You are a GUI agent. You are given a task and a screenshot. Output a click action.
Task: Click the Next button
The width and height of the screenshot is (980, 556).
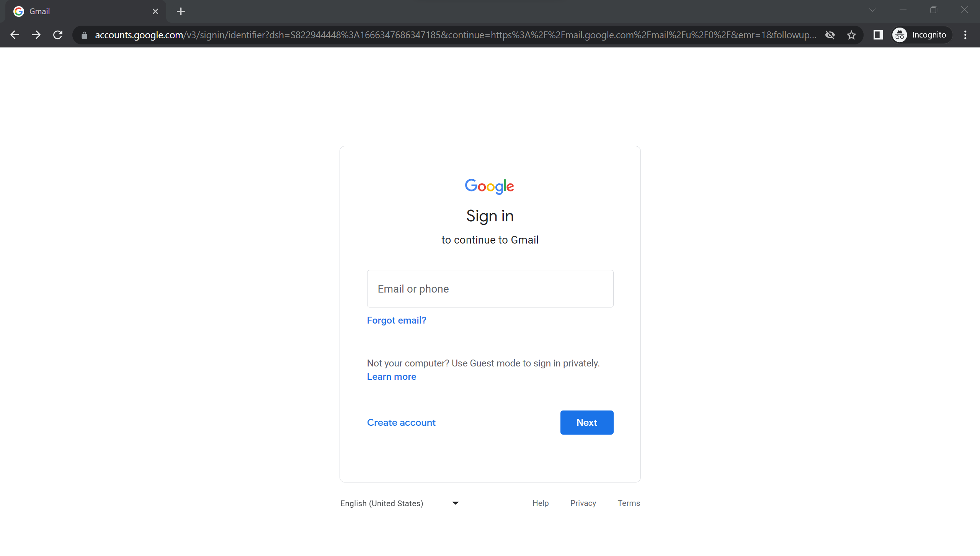tap(586, 422)
